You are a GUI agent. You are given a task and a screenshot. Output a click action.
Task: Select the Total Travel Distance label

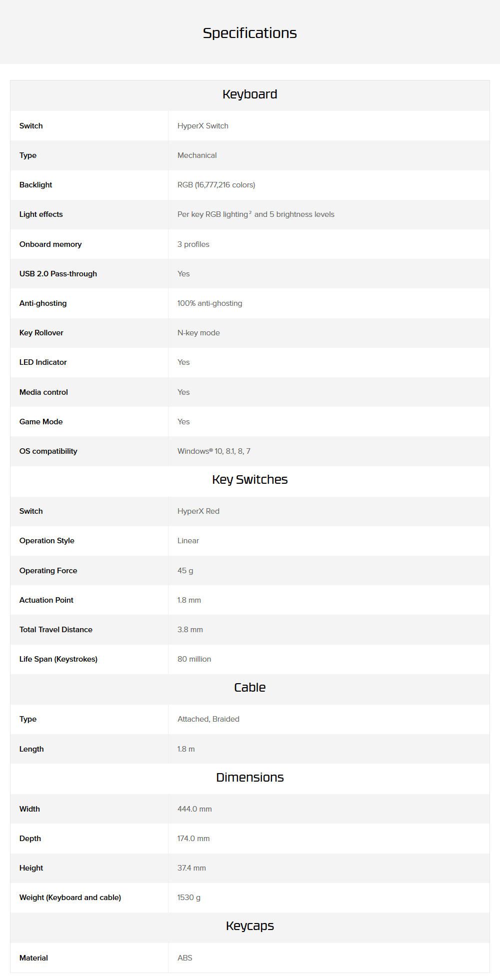pos(56,630)
